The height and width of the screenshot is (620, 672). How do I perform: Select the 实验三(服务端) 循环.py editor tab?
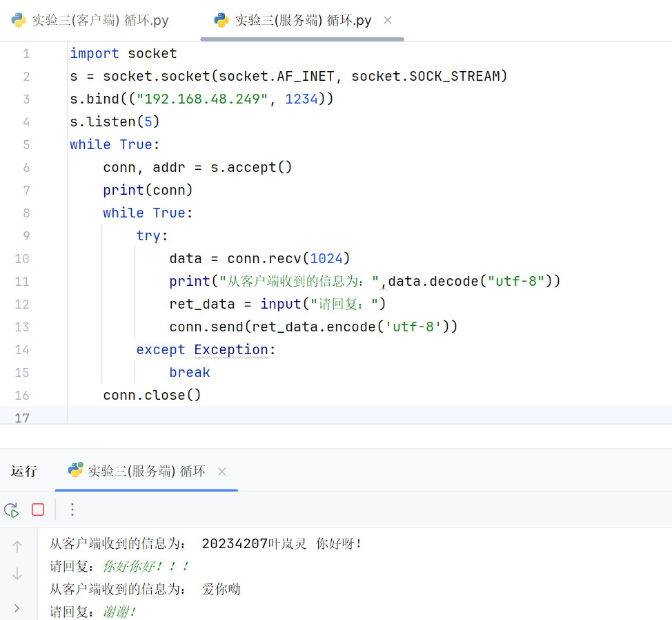302,21
